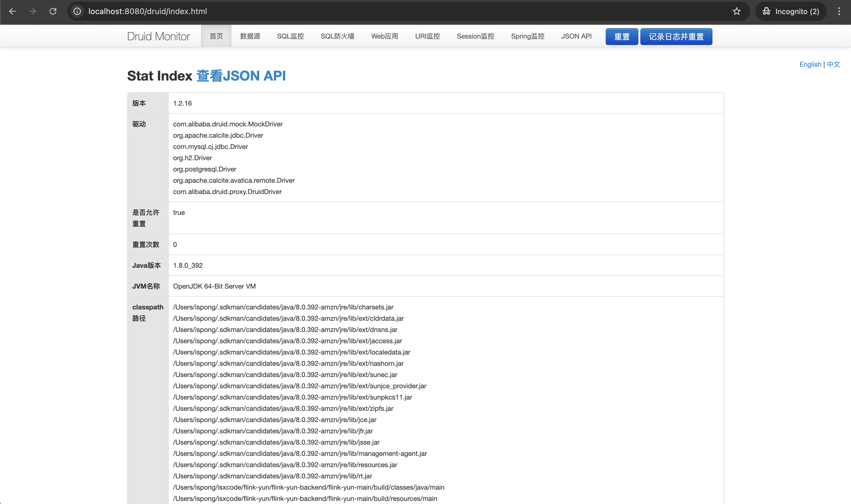Switch language to English
This screenshot has height=504, width=851.
coord(810,64)
